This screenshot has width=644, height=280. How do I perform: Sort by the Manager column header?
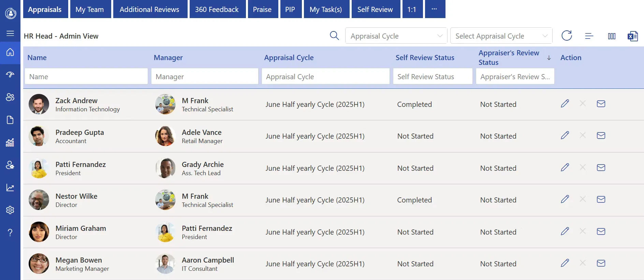[x=168, y=58]
